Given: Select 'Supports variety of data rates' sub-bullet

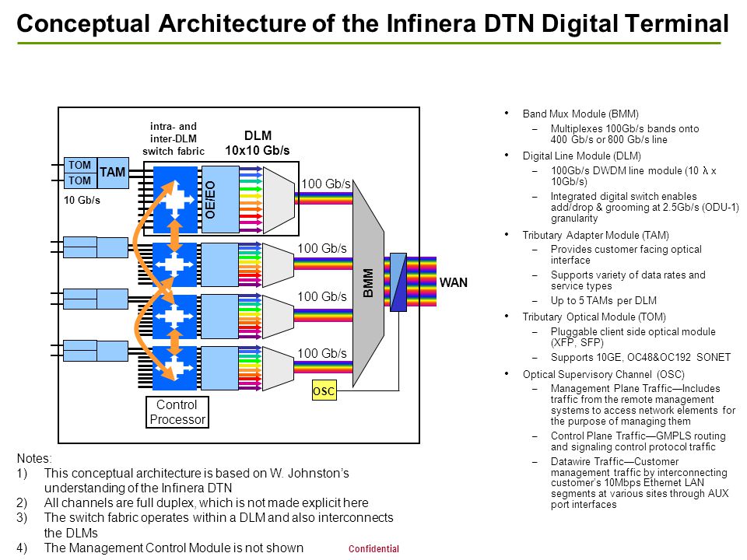Looking at the screenshot, I should [x=628, y=281].
